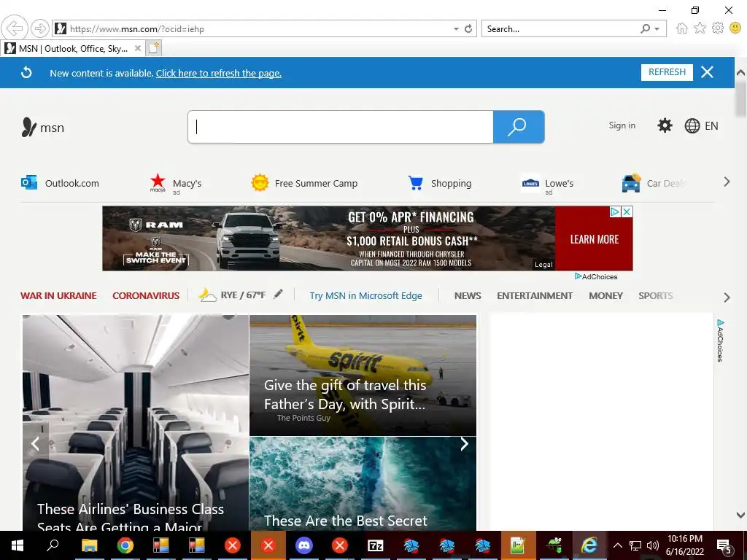Open the action center notifications icon
Viewport: 747px width, 560px height.
click(x=724, y=545)
